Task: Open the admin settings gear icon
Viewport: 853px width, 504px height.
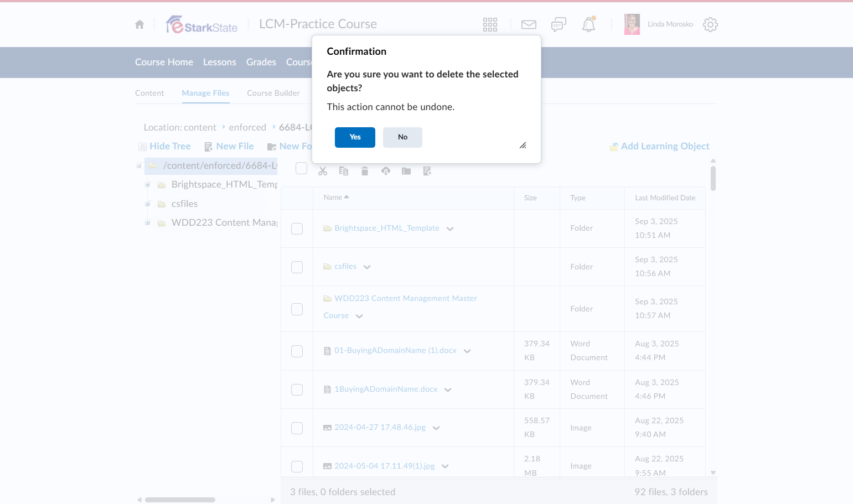Action: point(710,24)
